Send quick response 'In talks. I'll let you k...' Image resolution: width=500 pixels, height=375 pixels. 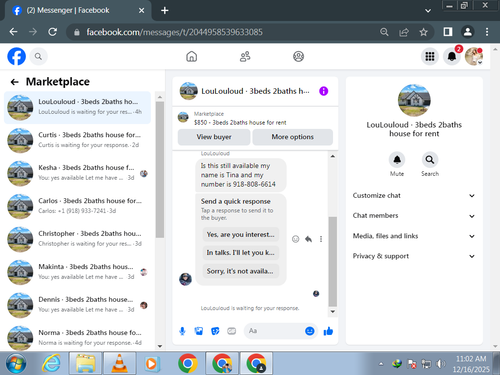pos(240,253)
